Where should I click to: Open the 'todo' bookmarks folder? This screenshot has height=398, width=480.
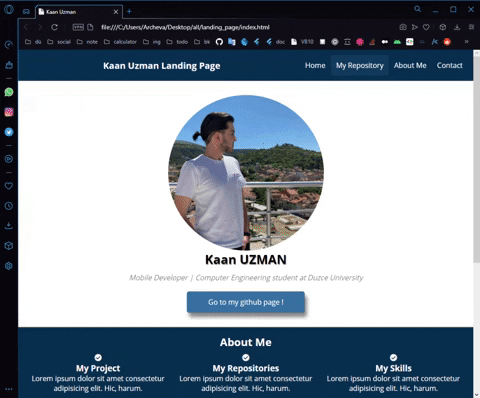pyautogui.click(x=177, y=42)
